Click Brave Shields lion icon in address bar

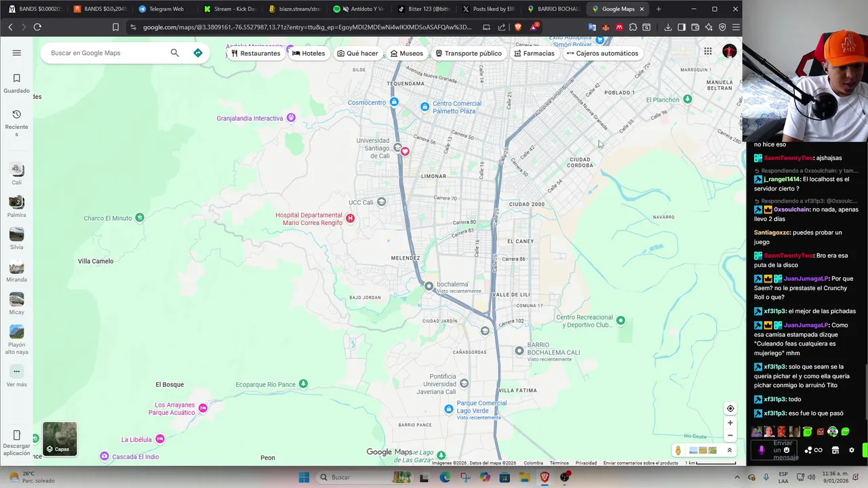[518, 27]
